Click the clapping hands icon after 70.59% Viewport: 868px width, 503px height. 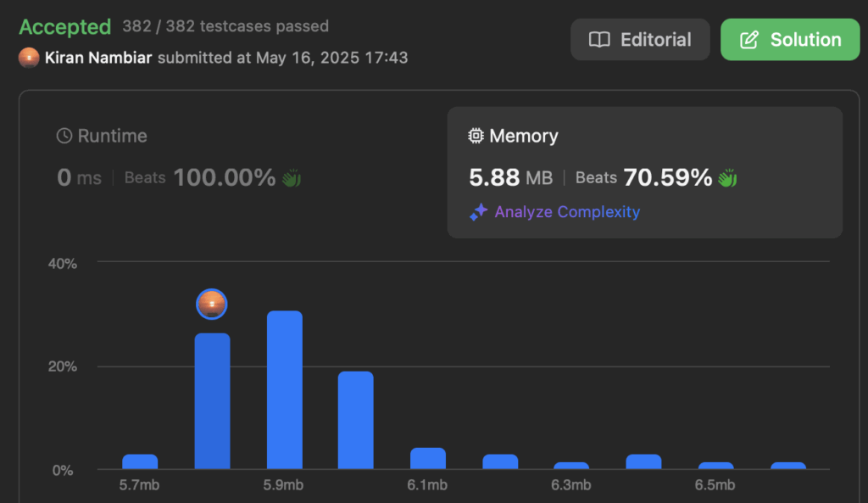click(x=727, y=178)
